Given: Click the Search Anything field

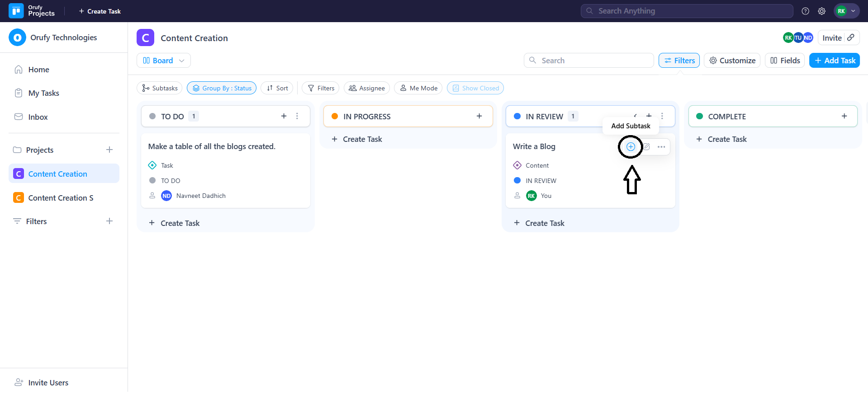Looking at the screenshot, I should [x=687, y=11].
